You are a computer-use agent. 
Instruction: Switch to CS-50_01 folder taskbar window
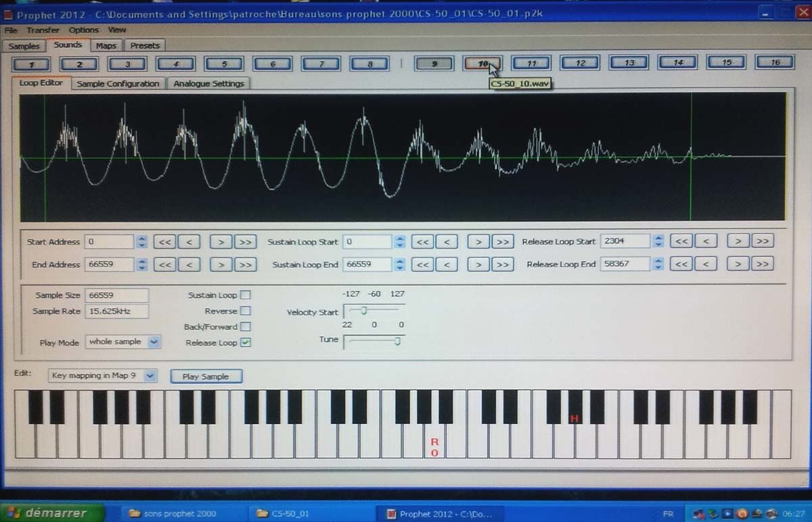[310, 513]
